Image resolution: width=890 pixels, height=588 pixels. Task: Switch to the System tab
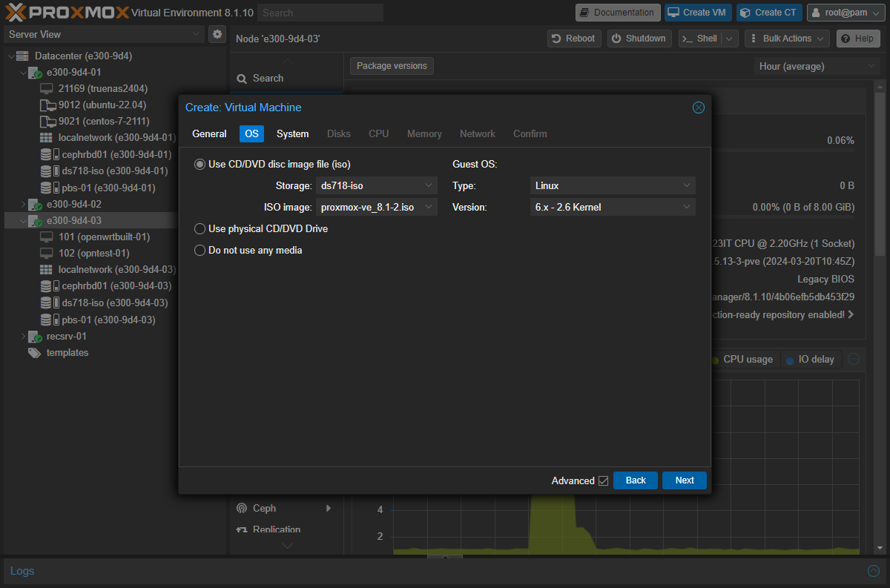(292, 134)
